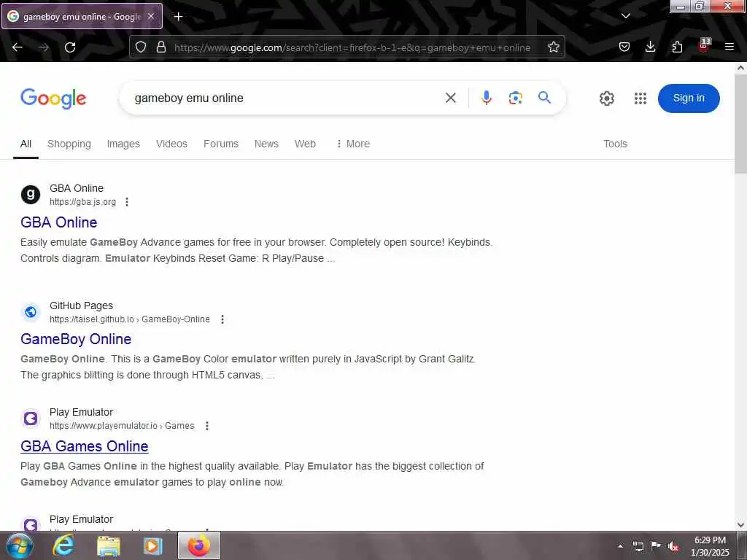Click the page vertical scrollbar thumb

click(x=740, y=124)
